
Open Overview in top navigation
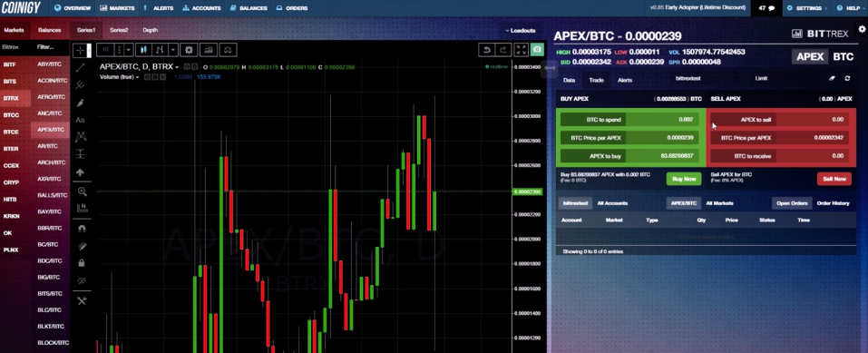pos(73,8)
